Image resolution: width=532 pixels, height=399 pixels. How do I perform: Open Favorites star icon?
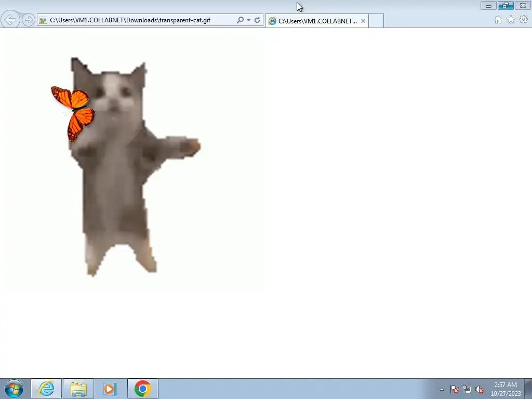coord(511,20)
